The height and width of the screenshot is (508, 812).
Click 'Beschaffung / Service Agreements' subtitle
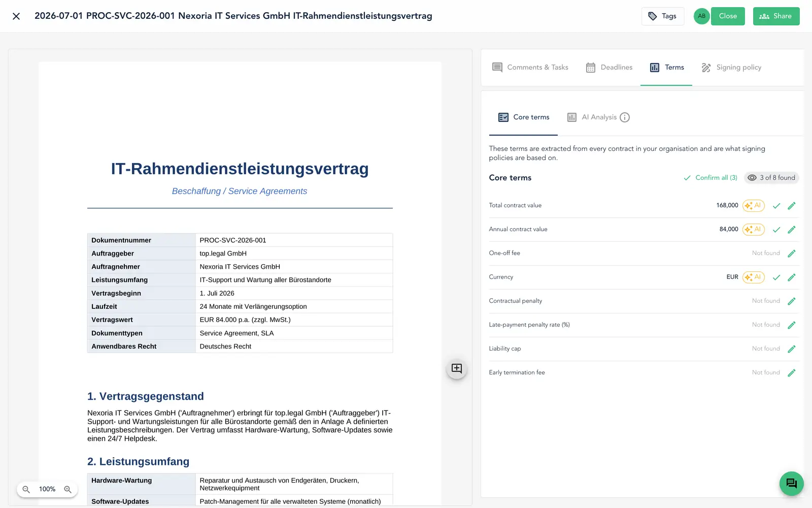pos(240,191)
